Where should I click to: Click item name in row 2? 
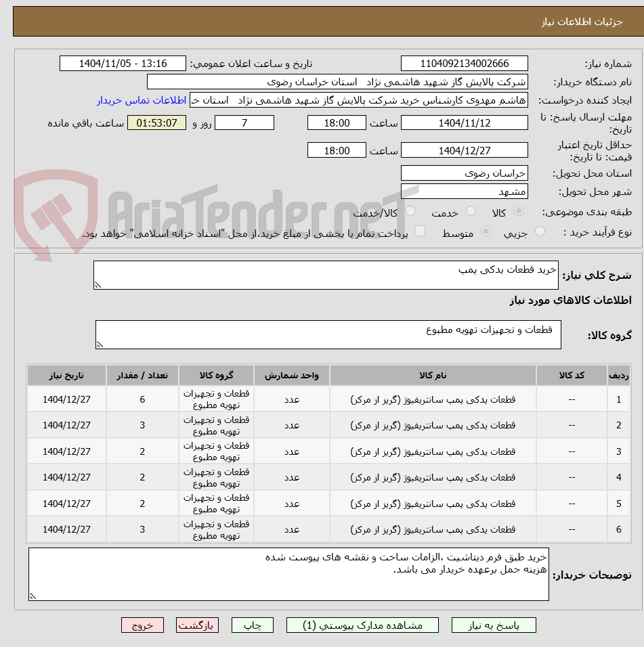pyautogui.click(x=433, y=425)
